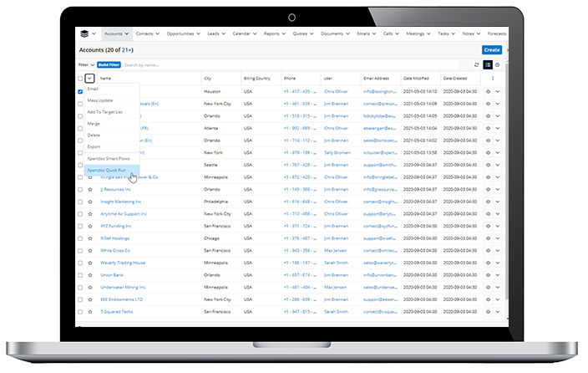
Task: Open the Filter dropdown
Action: [x=85, y=64]
